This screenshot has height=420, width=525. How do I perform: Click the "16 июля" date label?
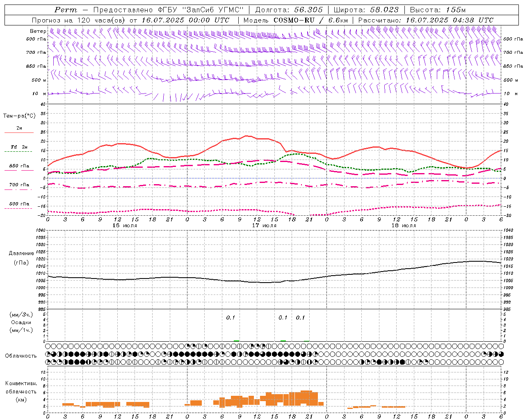pyautogui.click(x=125, y=225)
